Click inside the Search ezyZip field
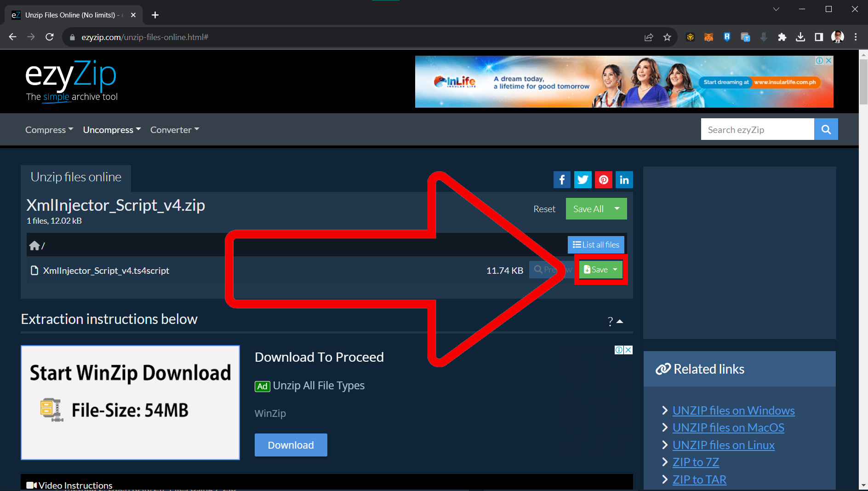This screenshot has width=868, height=491. [x=757, y=129]
